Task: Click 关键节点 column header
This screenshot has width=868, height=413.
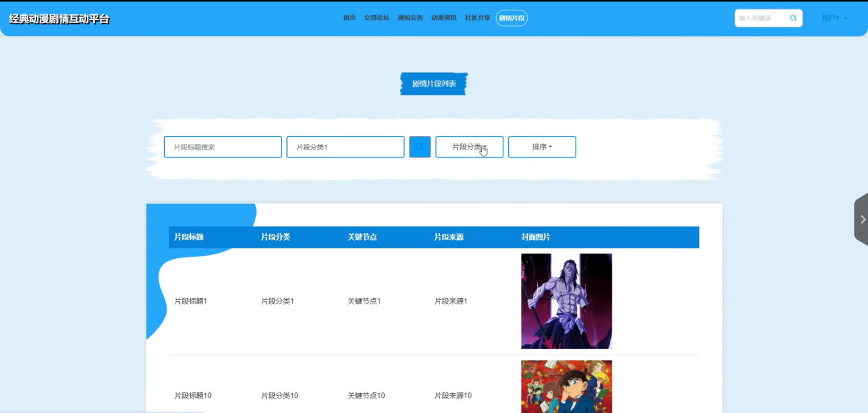Action: click(x=362, y=237)
